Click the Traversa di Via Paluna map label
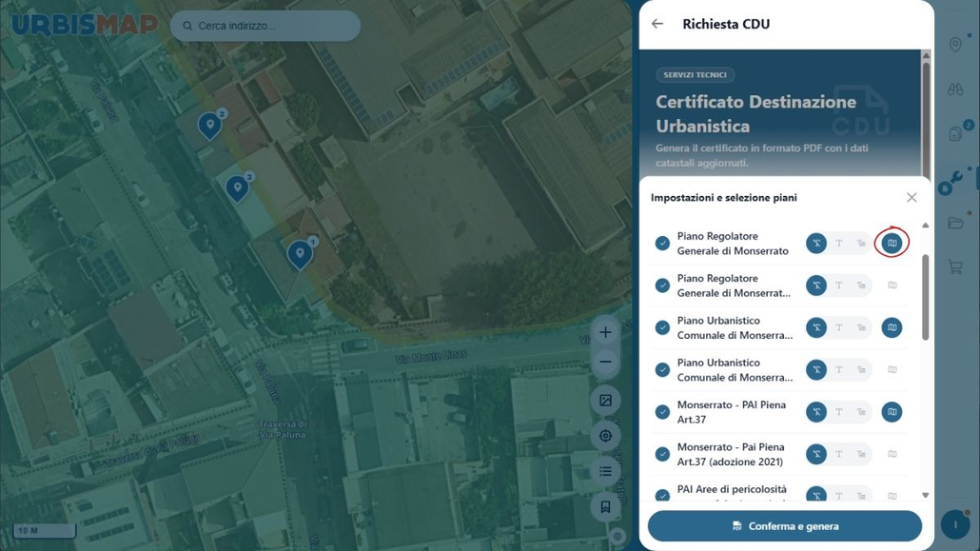 tap(283, 429)
